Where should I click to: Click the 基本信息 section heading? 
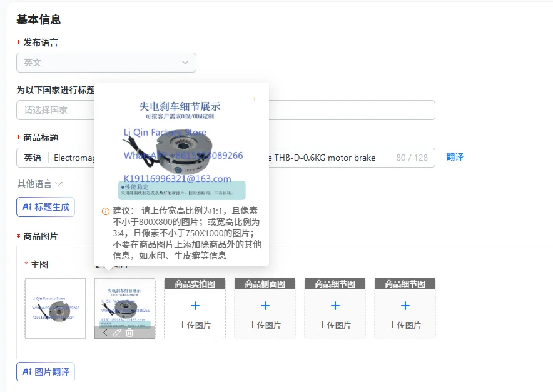(x=38, y=19)
